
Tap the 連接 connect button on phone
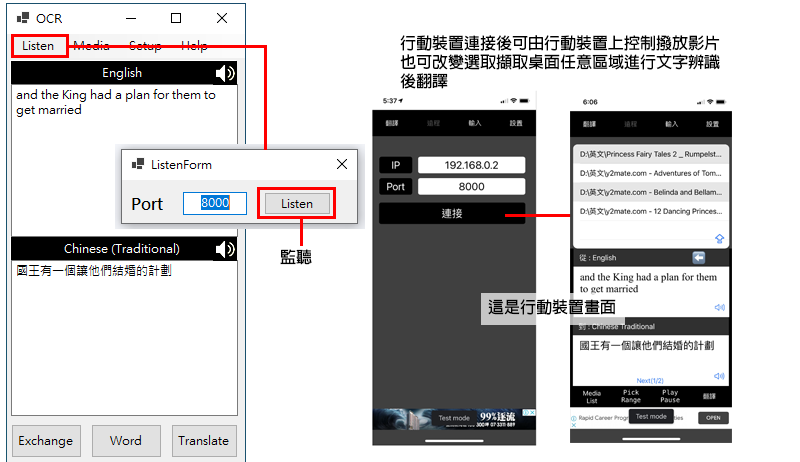tap(452, 213)
